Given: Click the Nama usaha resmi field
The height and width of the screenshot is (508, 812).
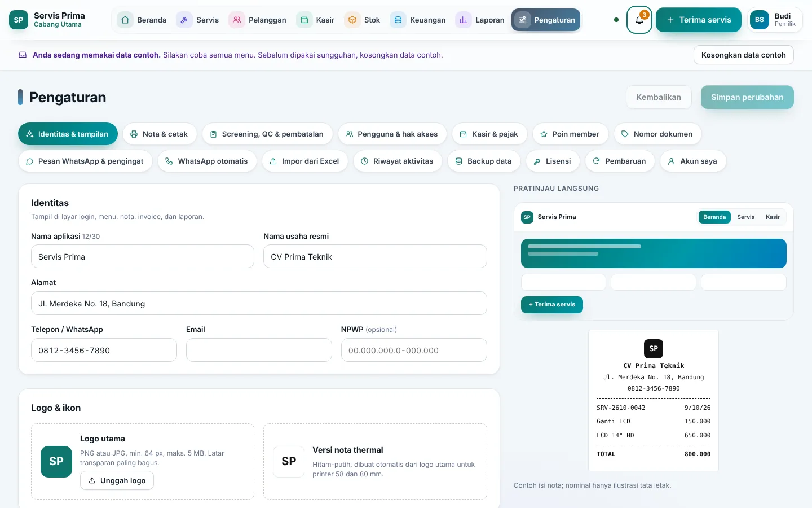Looking at the screenshot, I should tap(375, 256).
